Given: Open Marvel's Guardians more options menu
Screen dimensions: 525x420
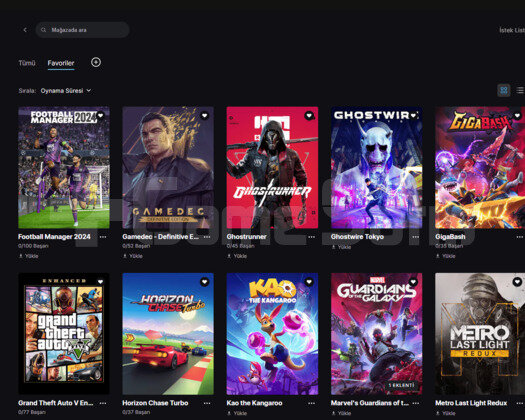Looking at the screenshot, I should (x=416, y=403).
